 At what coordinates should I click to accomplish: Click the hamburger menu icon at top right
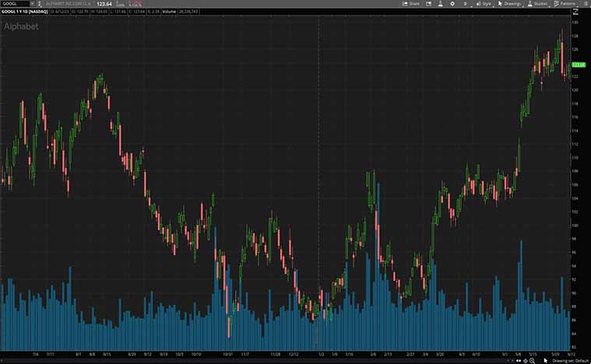(x=585, y=4)
